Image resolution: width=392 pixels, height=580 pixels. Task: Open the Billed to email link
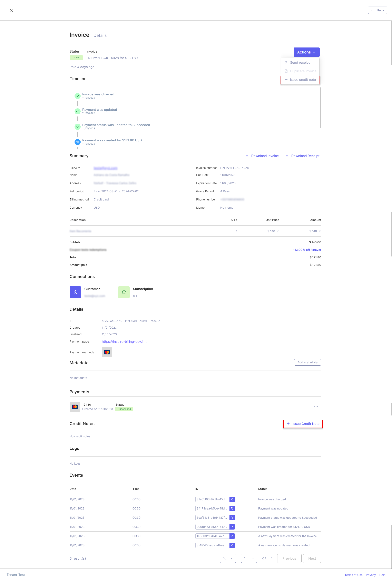click(105, 168)
